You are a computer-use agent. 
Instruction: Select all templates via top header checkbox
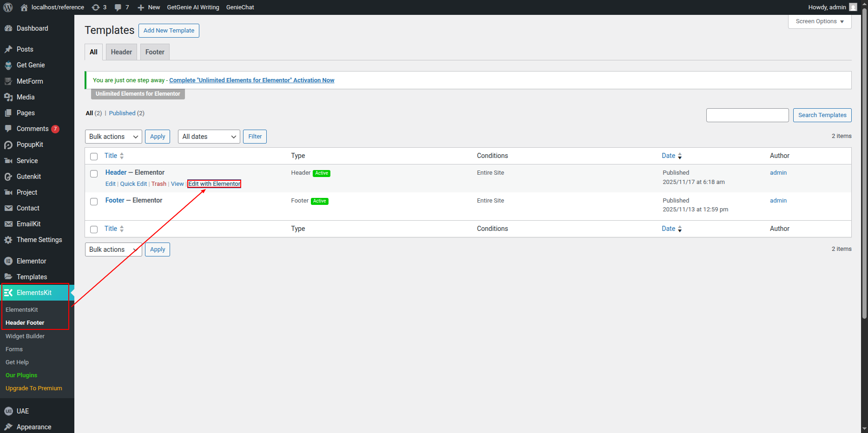pos(94,157)
